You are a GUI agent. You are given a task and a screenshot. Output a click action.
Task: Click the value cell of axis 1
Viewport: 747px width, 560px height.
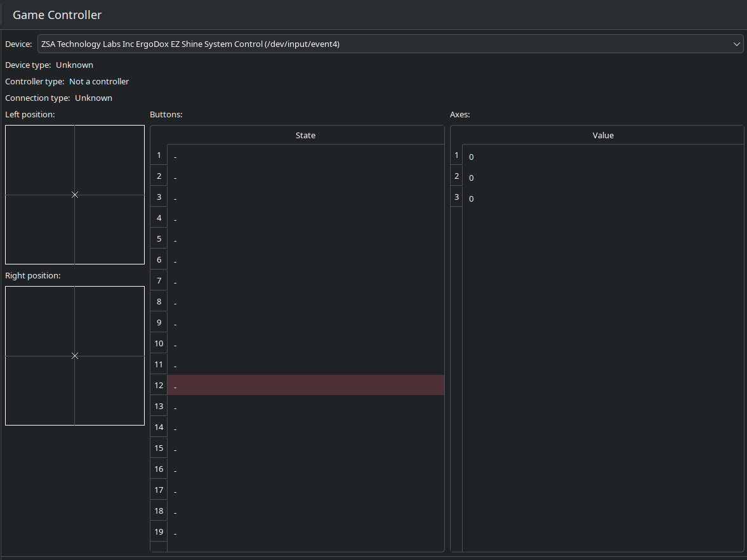[x=603, y=156]
